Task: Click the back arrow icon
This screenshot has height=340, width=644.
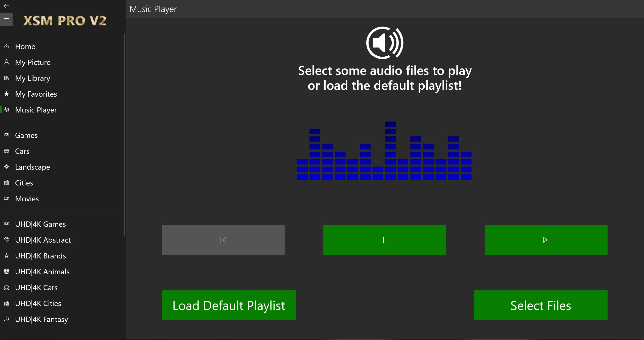Action: tap(6, 6)
